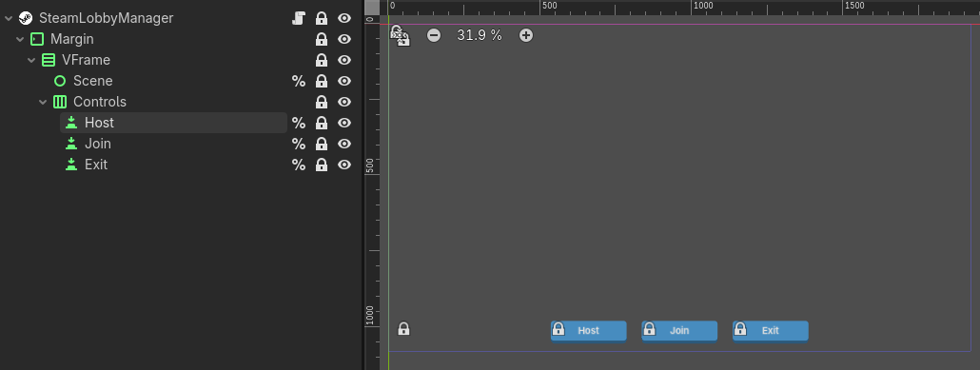Unlock the Margin node
Screen dimensions: 980x370
tap(322, 39)
